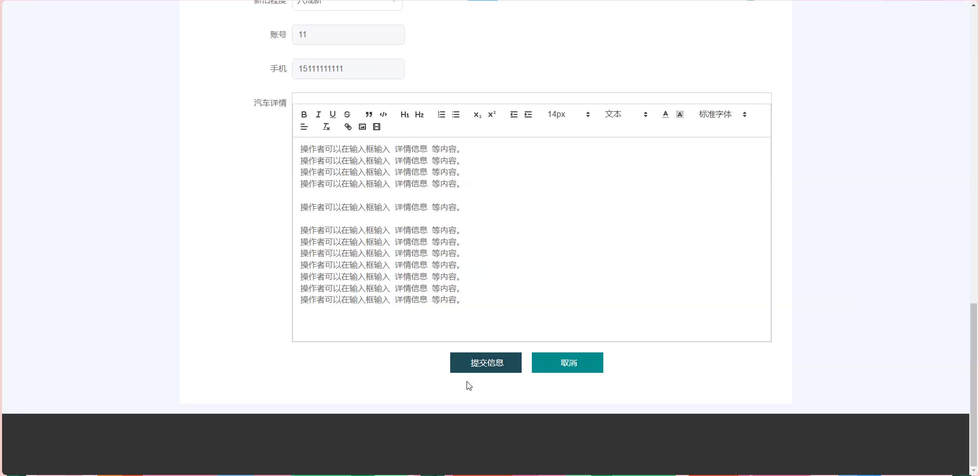Click the 提交信息 submit button

tap(485, 363)
